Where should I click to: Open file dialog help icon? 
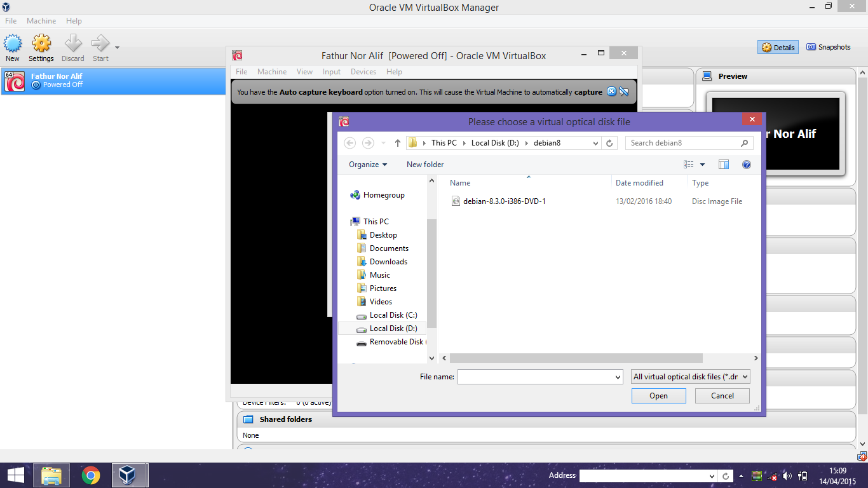[x=747, y=165]
